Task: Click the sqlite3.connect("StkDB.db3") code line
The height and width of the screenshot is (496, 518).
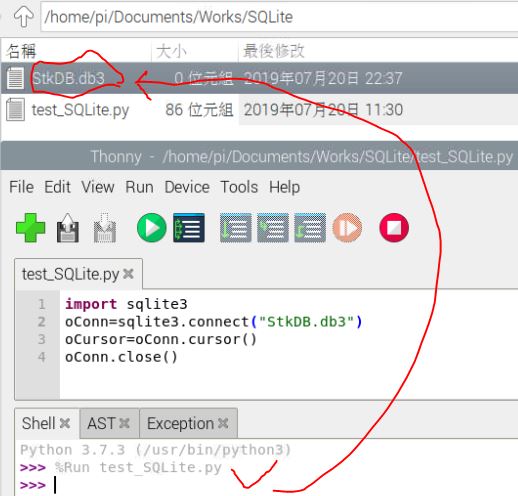Action: [214, 322]
